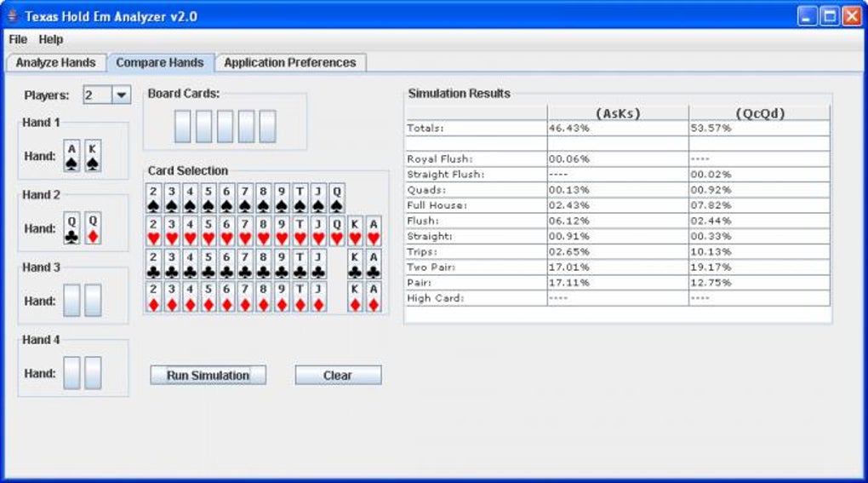This screenshot has height=483, width=868.
Task: Select the 5 of hearts card
Action: 208,231
